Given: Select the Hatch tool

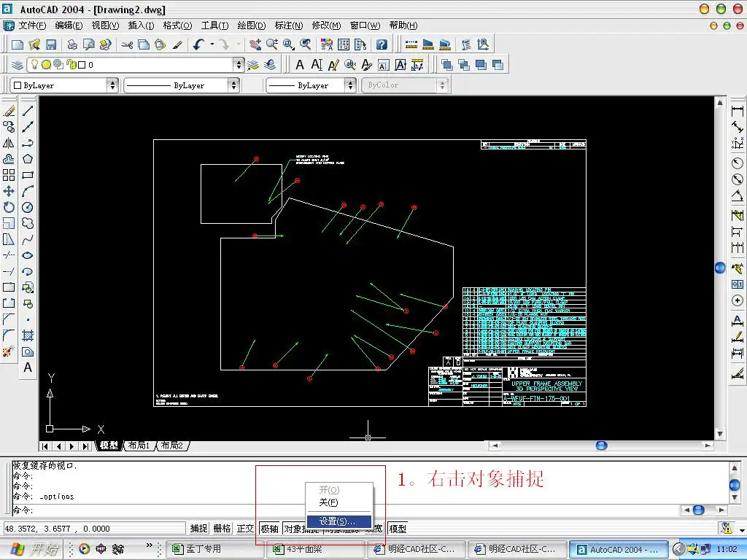Looking at the screenshot, I should point(28,335).
